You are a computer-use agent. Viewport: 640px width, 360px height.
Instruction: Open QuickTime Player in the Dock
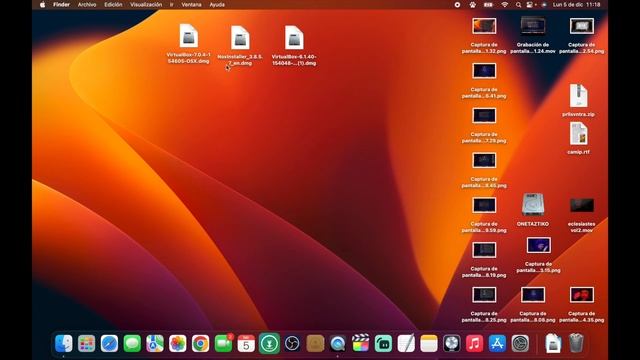tap(338, 344)
